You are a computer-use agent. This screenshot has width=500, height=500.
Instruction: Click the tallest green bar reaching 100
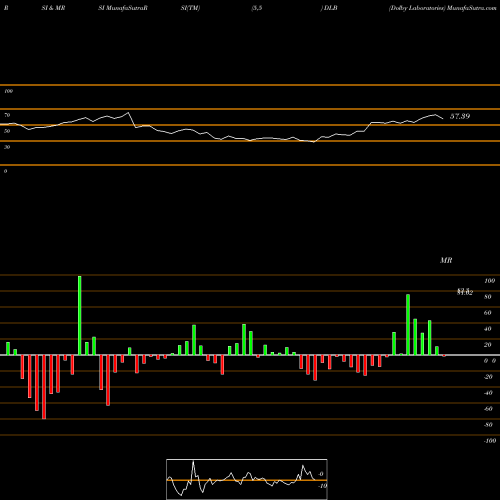(80, 315)
